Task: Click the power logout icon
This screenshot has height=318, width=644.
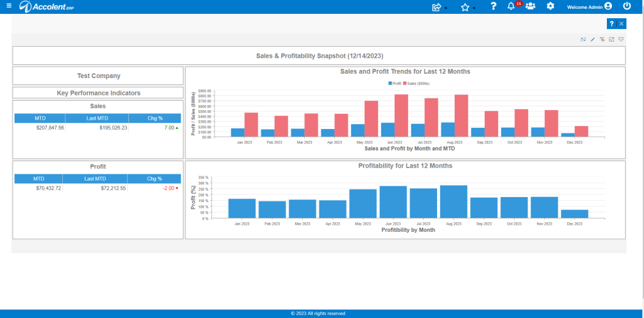Action: 627,6
